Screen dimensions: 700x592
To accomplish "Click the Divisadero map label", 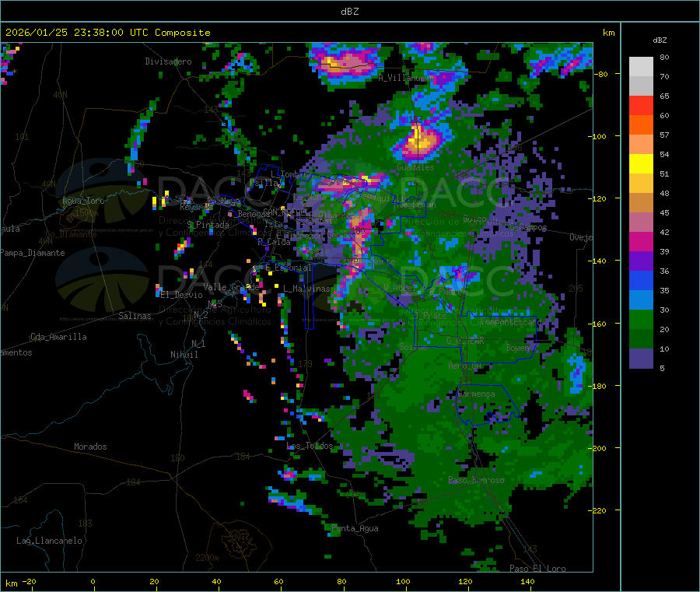I will point(168,61).
